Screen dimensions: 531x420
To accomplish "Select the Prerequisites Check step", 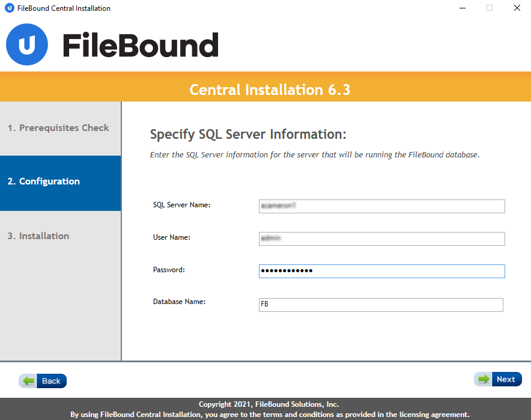I will 59,128.
